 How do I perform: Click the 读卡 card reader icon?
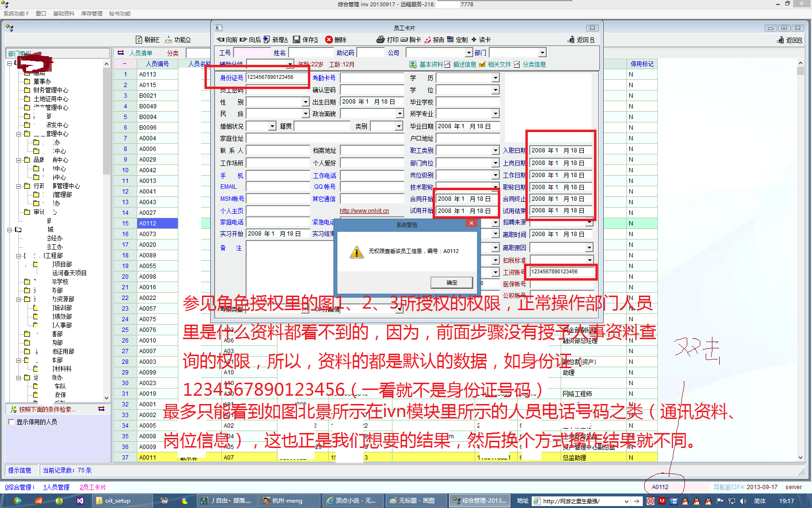tap(474, 40)
